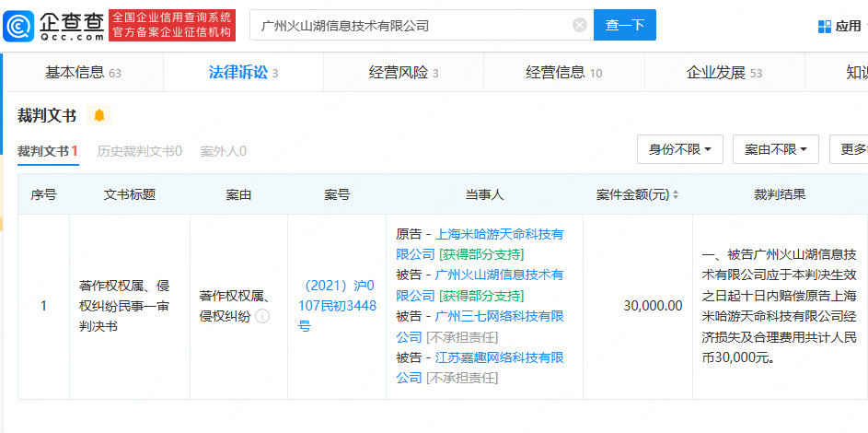Click the 查一下 search button

[x=625, y=25]
